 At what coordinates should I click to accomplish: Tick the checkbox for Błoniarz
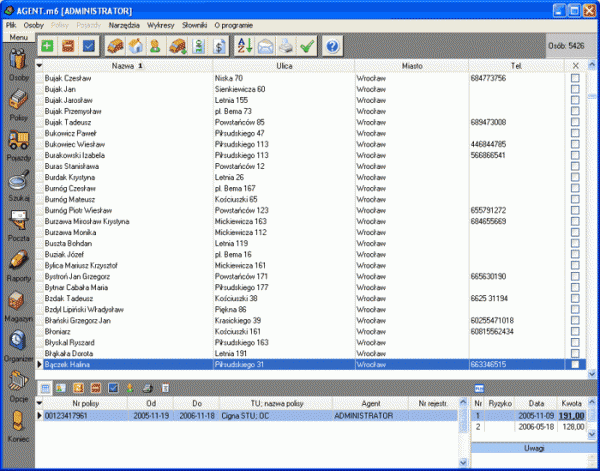575,331
